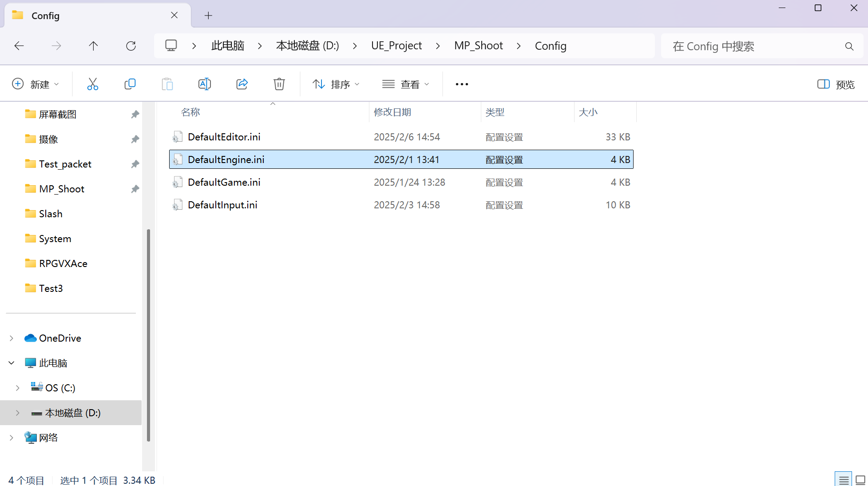Viewport: 868px width, 486px height.
Task: Click the Cut scissors icon
Action: (x=93, y=84)
